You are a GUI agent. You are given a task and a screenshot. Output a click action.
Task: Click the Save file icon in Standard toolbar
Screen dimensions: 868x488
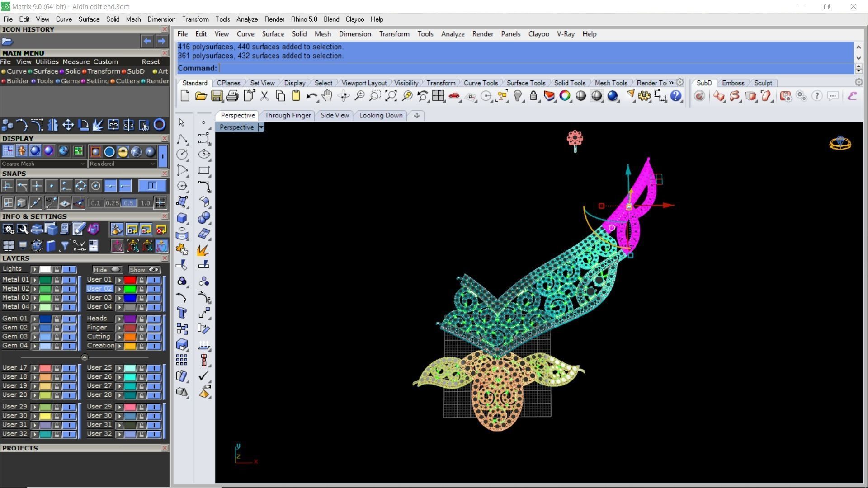click(x=217, y=96)
